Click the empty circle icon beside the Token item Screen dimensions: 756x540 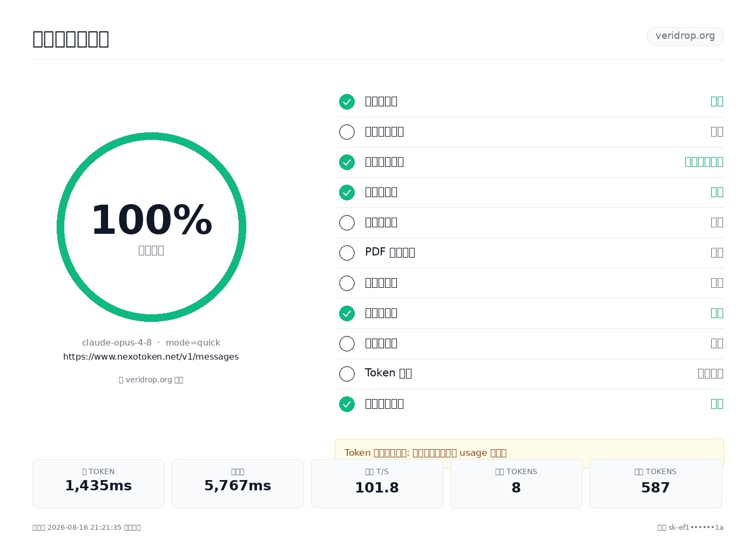point(347,374)
